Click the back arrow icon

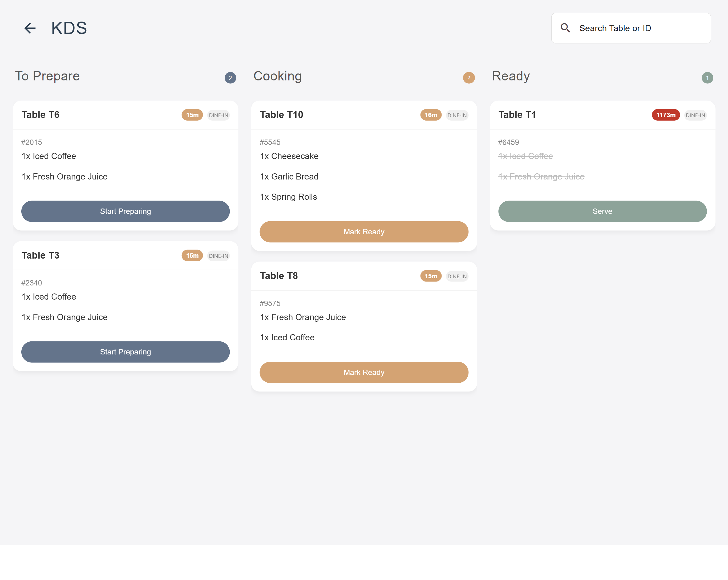(30, 28)
